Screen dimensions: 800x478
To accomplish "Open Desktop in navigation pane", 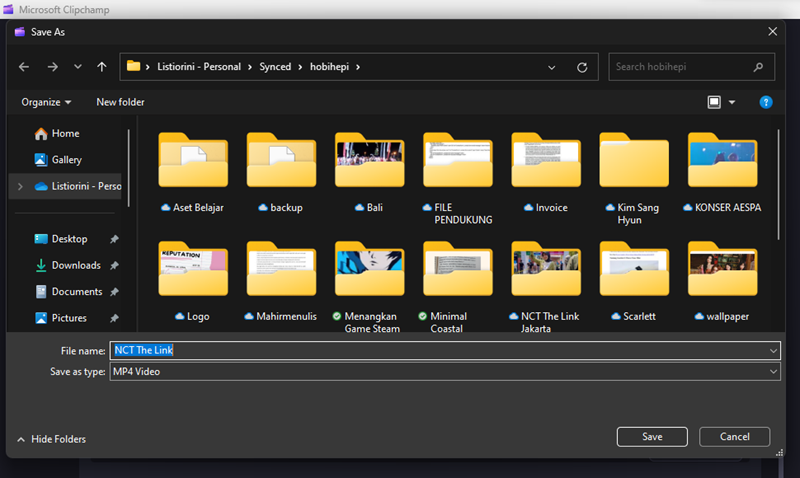I will (60, 239).
